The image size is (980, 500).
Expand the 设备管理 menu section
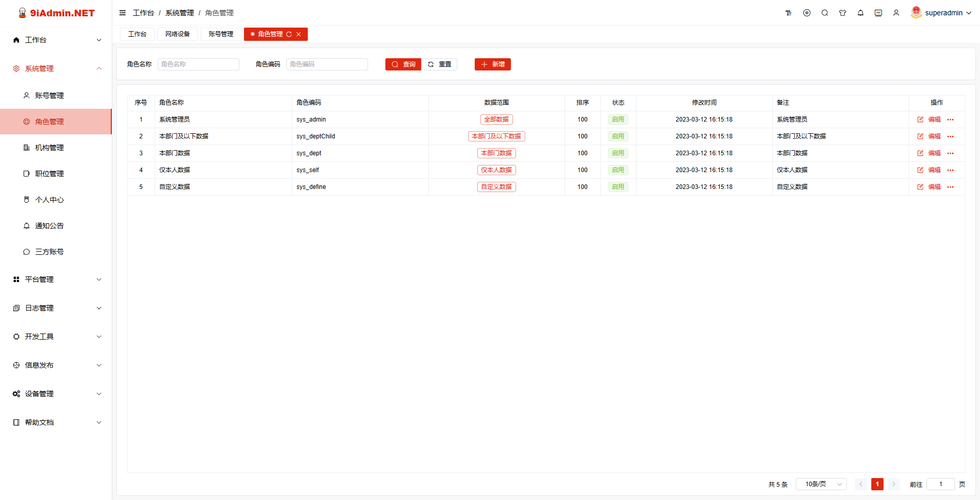click(56, 393)
